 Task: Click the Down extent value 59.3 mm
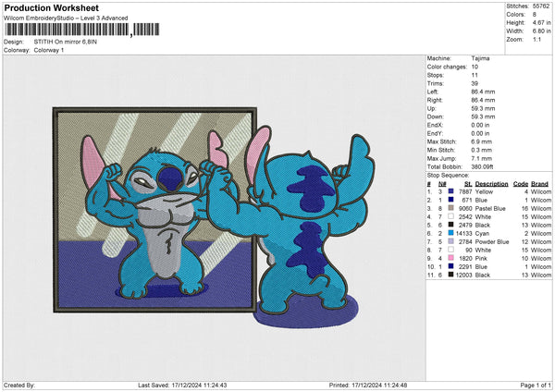click(x=483, y=116)
